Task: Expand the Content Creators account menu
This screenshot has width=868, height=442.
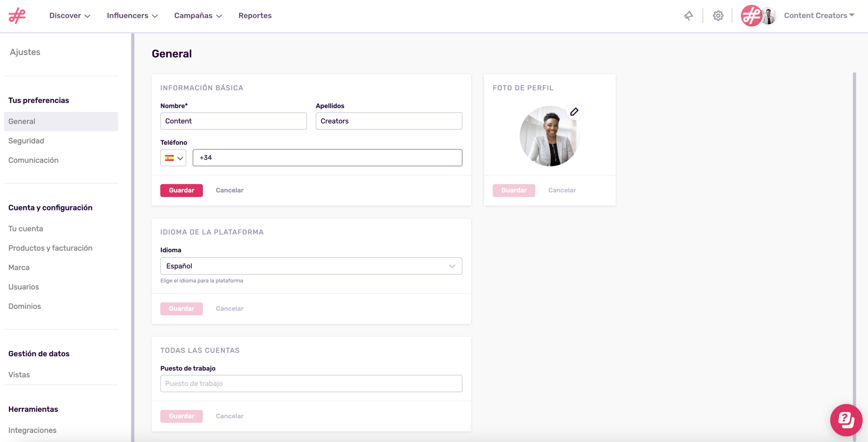Action: click(x=819, y=16)
